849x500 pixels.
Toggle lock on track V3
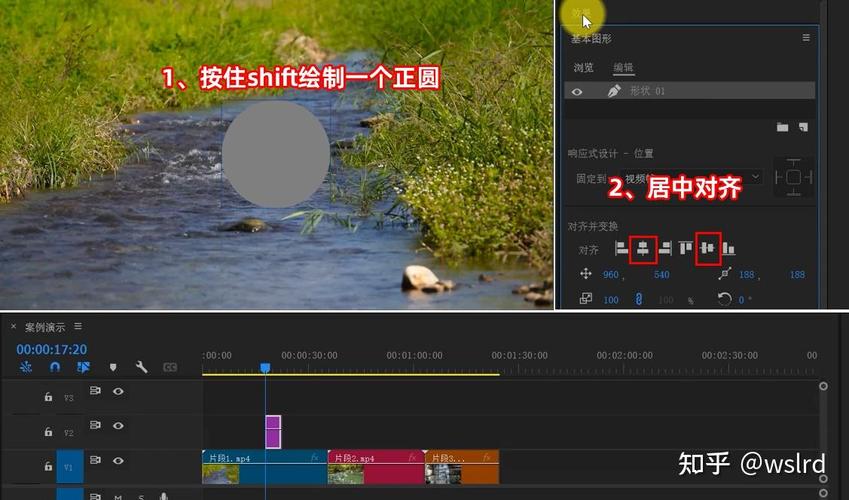(48, 397)
